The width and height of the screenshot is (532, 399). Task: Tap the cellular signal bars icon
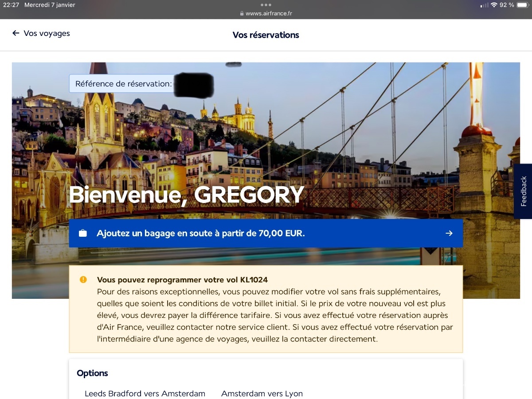pyautogui.click(x=484, y=5)
